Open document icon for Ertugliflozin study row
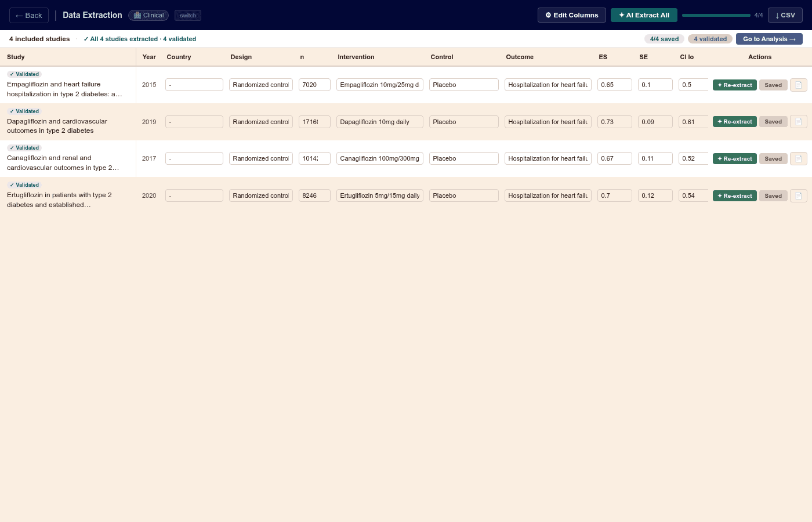 pos(799,195)
